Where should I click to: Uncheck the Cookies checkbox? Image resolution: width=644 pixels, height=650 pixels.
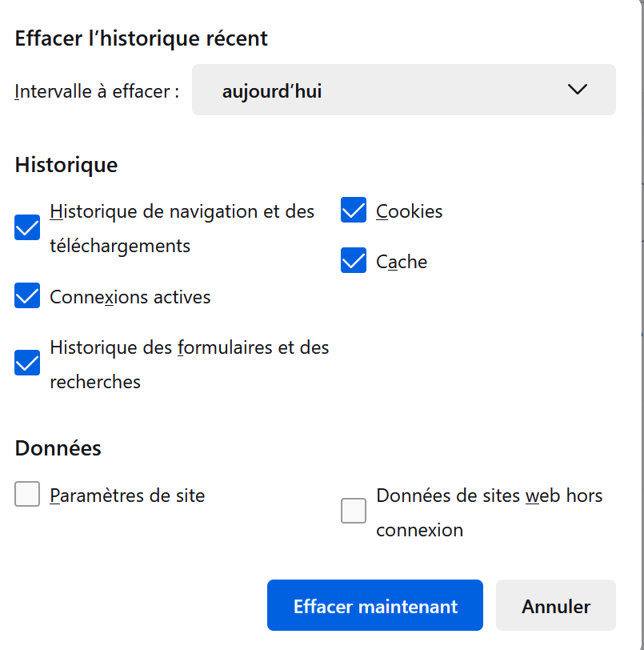point(354,211)
